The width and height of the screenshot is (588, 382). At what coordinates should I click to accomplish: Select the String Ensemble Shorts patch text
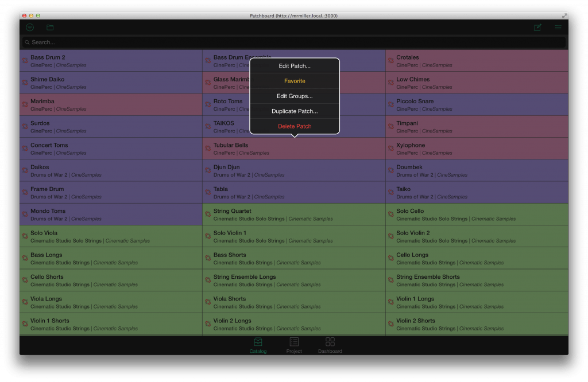tap(428, 277)
